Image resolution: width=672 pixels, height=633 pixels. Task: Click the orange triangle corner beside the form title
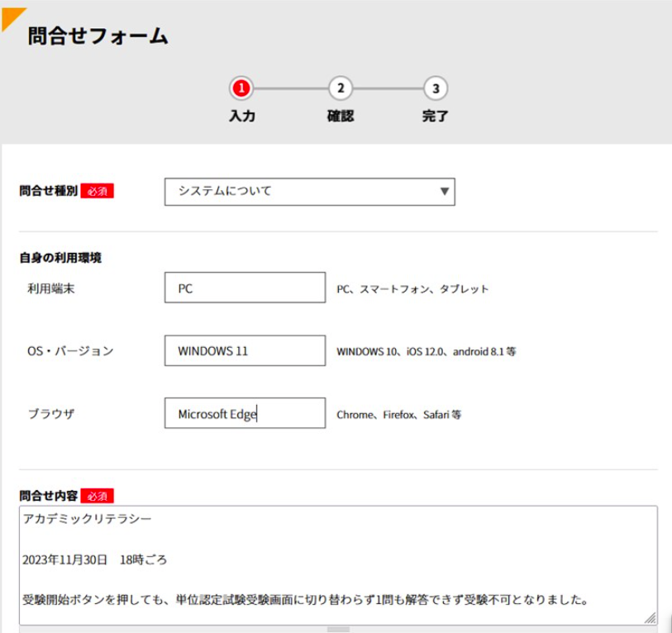[x=12, y=17]
